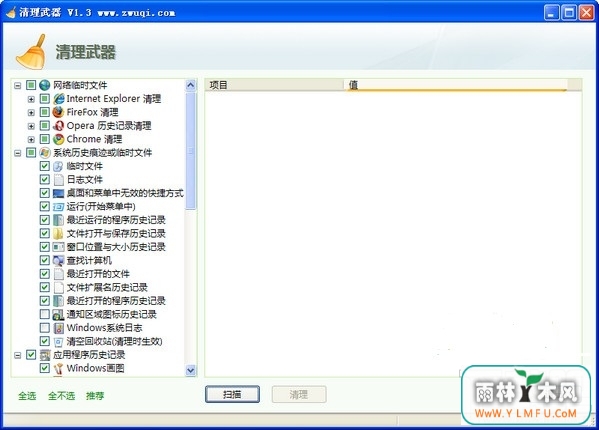This screenshot has width=599, height=430.
Task: Click the icon beside 最近运行的程序历史记录
Action: click(x=58, y=220)
